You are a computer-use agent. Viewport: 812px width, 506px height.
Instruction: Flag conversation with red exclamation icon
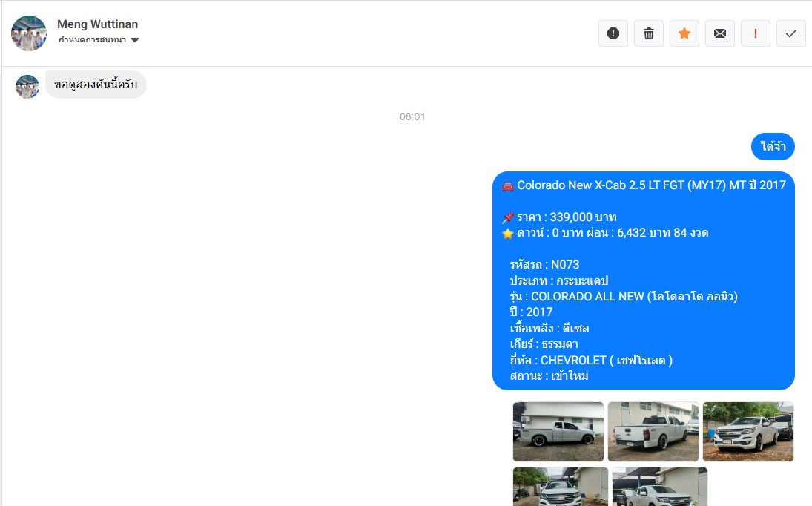pyautogui.click(x=756, y=33)
